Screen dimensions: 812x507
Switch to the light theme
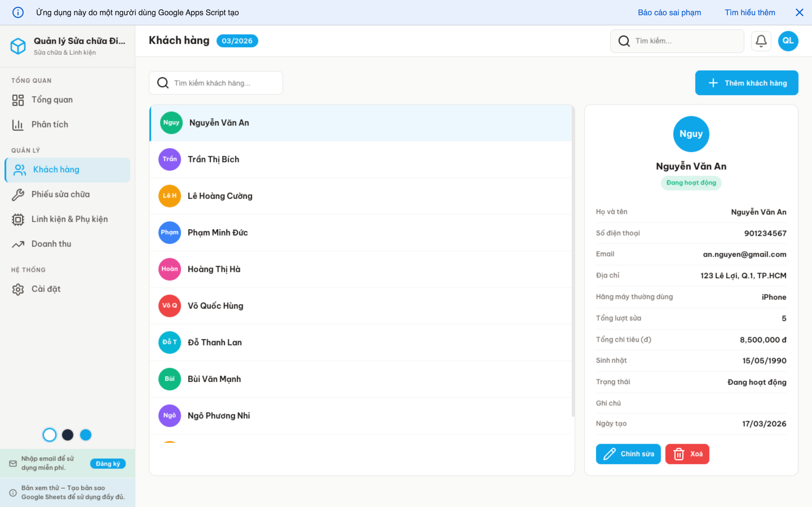tap(50, 435)
